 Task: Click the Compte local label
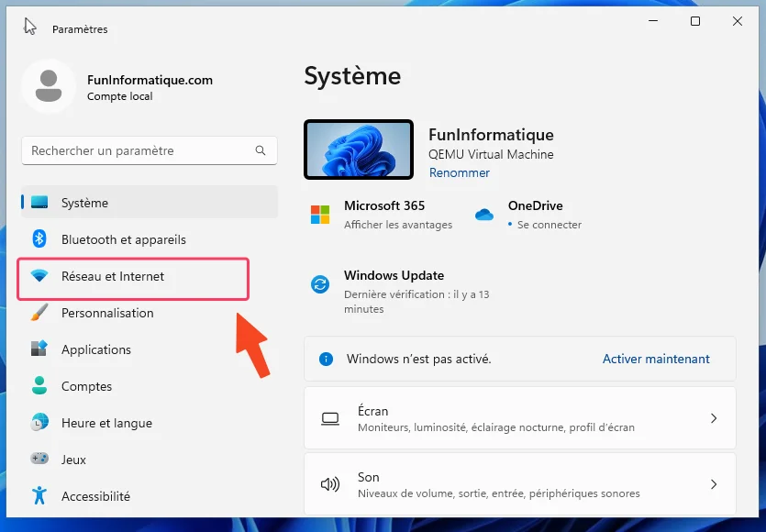pyautogui.click(x=119, y=96)
